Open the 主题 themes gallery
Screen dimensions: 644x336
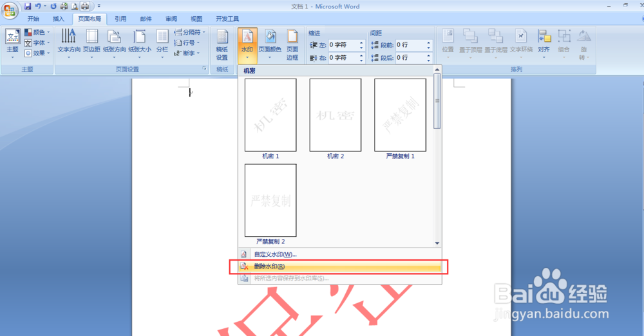coord(12,44)
